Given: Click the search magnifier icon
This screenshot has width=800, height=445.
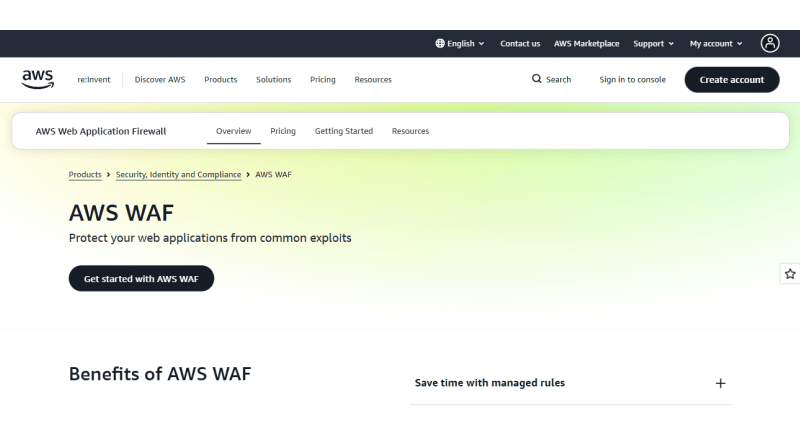Looking at the screenshot, I should point(536,79).
